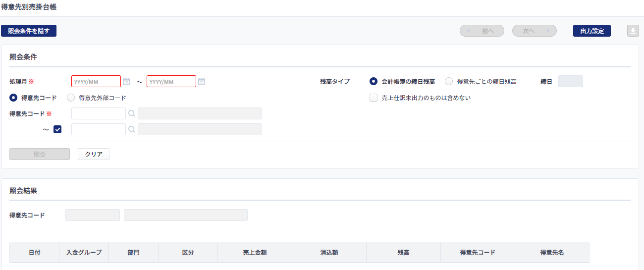
Task: Open 出力設定 output settings
Action: [592, 31]
